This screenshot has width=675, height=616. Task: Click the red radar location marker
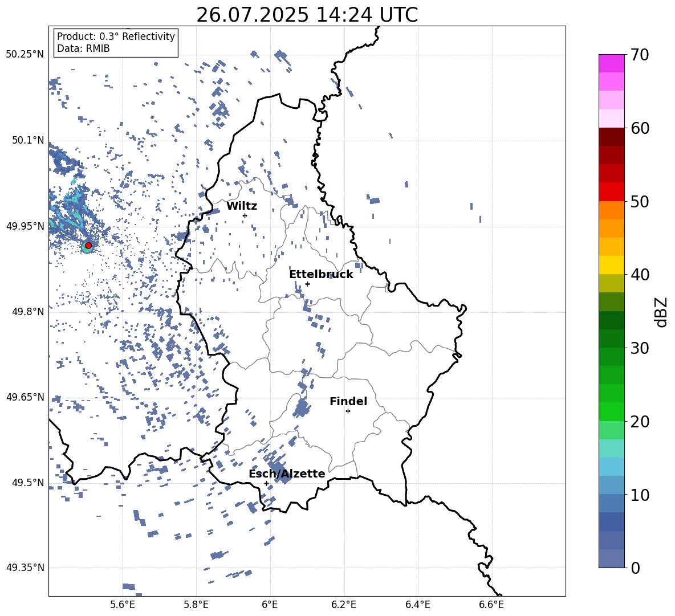[88, 246]
